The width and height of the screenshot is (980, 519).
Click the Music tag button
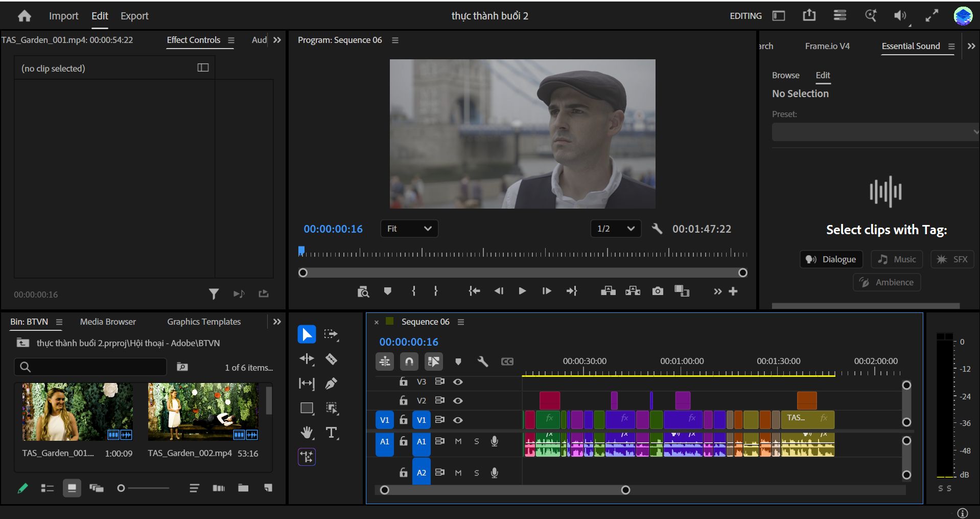point(897,259)
